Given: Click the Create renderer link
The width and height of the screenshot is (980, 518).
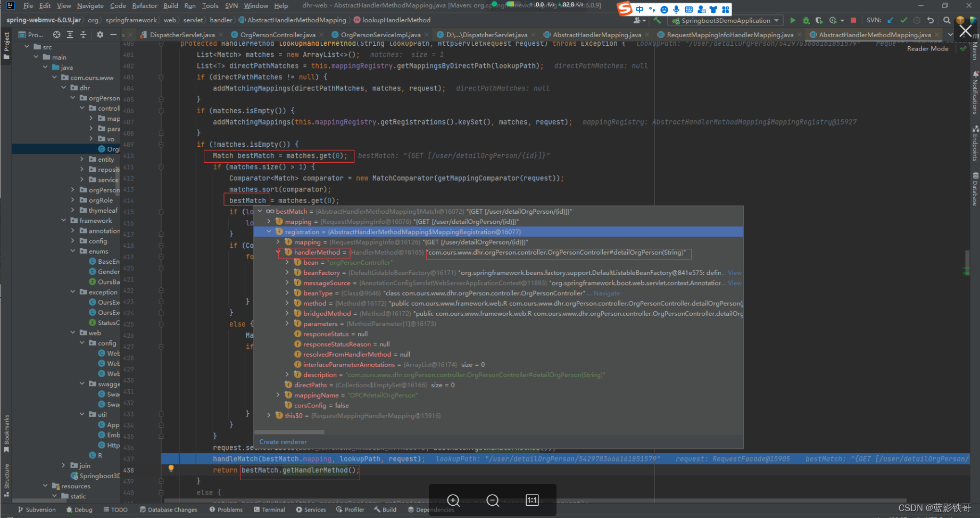Looking at the screenshot, I should pos(283,441).
